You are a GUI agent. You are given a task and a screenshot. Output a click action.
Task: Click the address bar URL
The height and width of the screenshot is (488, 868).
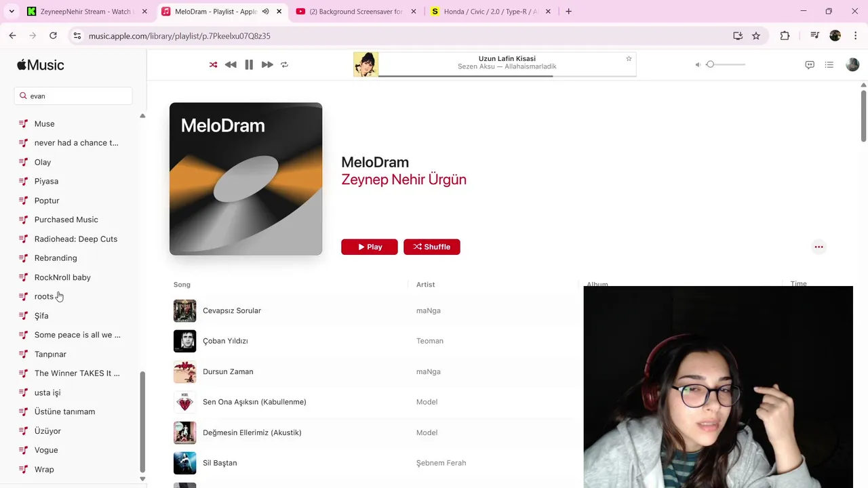point(180,36)
